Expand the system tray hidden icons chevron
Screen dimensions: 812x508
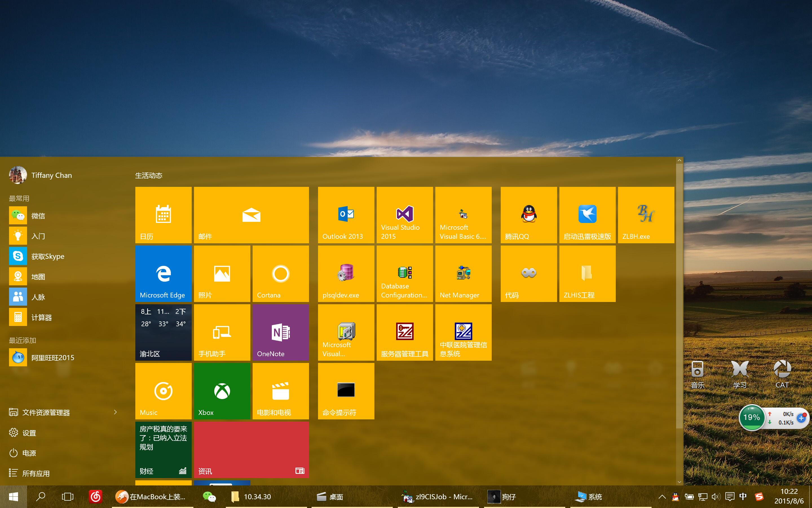click(662, 497)
